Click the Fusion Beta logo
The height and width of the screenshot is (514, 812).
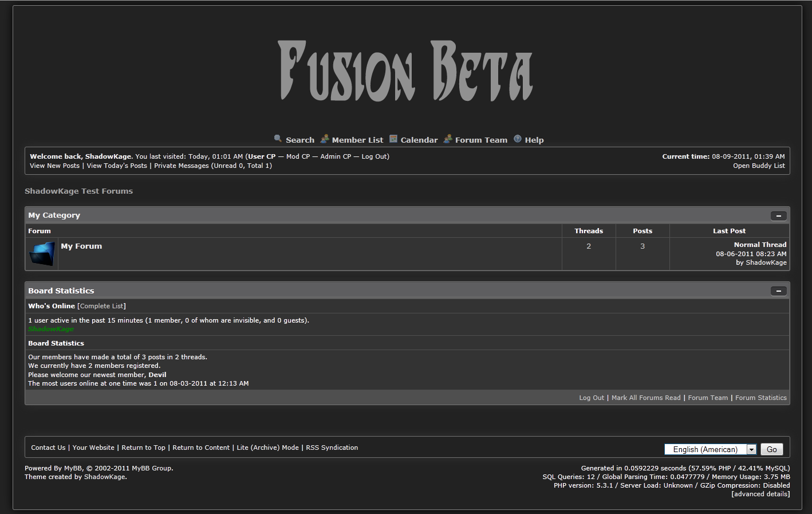pos(405,71)
